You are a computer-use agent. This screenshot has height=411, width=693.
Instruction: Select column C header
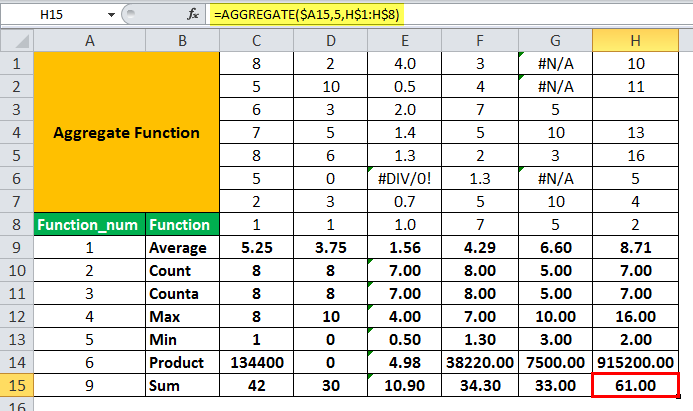[256, 41]
